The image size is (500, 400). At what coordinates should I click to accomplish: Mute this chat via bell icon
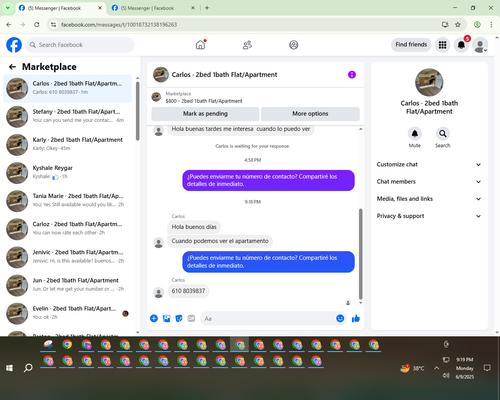[415, 134]
